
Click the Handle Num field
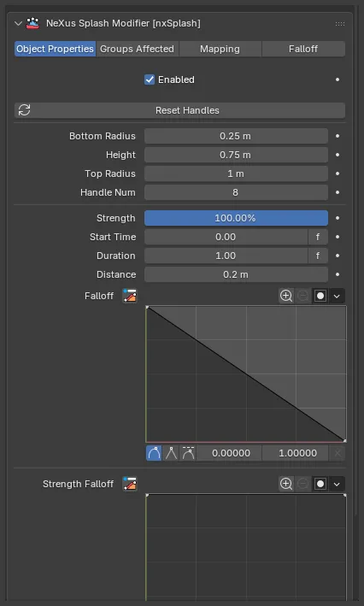236,192
